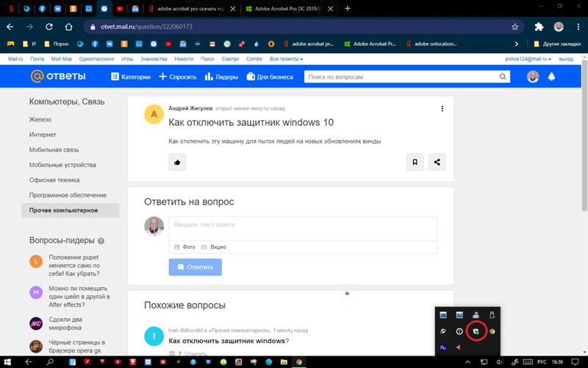Open the pwkse124@mail.ru account dropdown
The image size is (588, 368).
coord(528,59)
